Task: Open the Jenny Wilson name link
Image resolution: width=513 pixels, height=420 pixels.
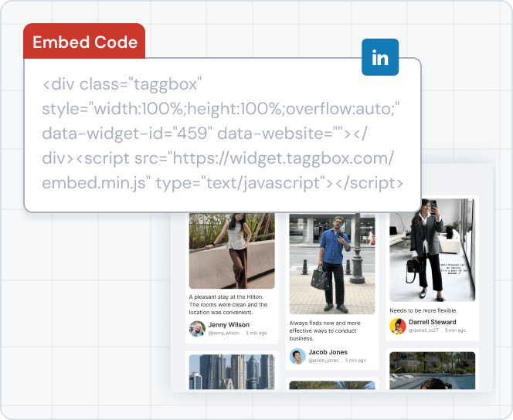Action: (x=229, y=325)
